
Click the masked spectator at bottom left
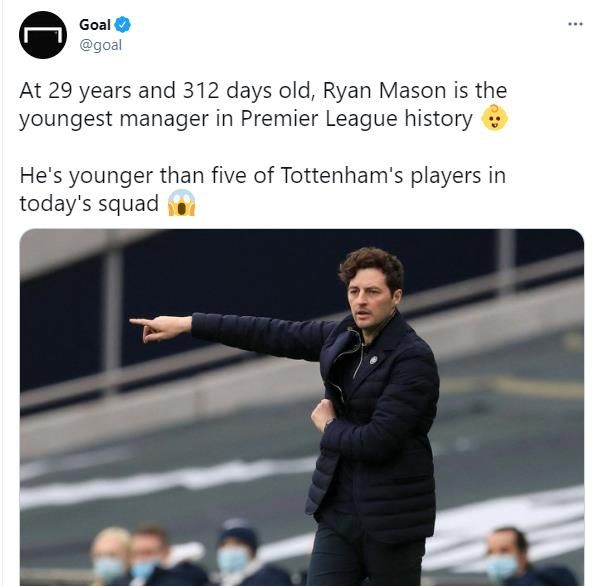click(x=110, y=560)
